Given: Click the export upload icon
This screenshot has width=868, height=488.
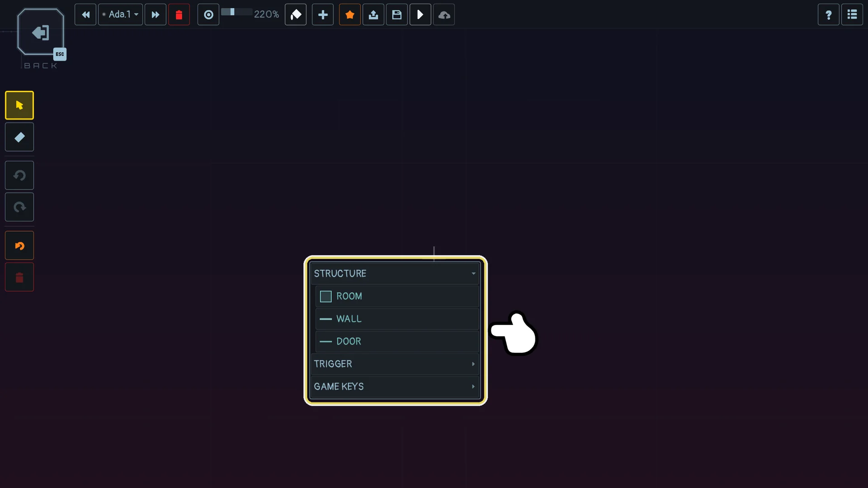Looking at the screenshot, I should [373, 14].
